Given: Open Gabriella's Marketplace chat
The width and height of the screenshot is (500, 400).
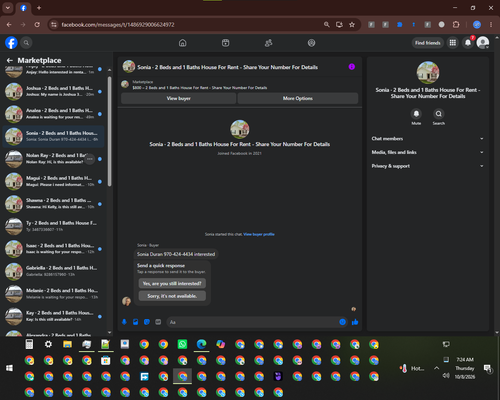Looking at the screenshot, I should coord(53,271).
